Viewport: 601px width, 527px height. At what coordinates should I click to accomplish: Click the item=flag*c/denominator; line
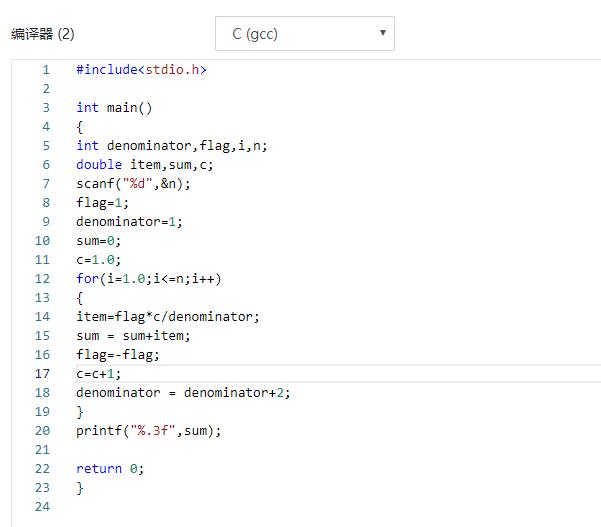click(168, 317)
